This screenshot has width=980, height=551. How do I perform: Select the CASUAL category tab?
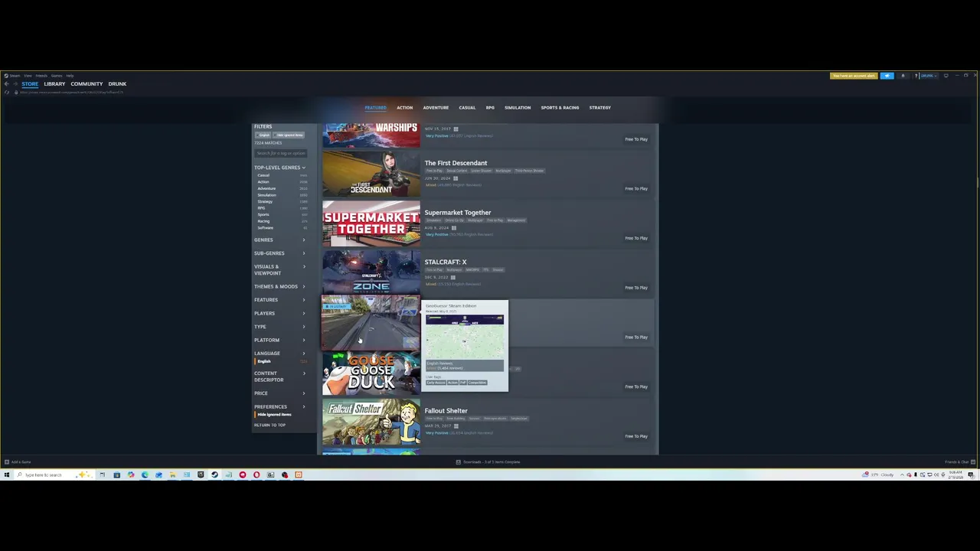[x=467, y=108]
